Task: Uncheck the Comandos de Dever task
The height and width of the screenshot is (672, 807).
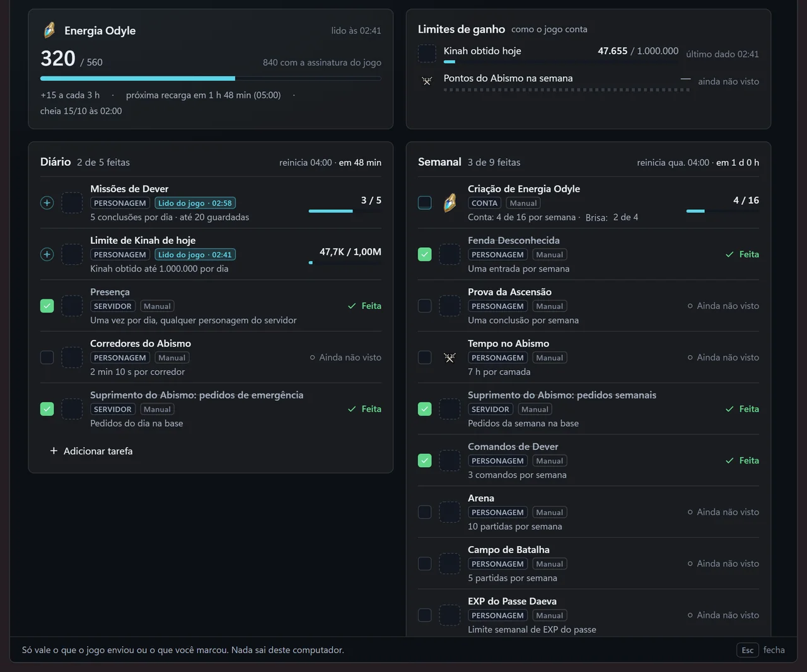Action: 425,461
